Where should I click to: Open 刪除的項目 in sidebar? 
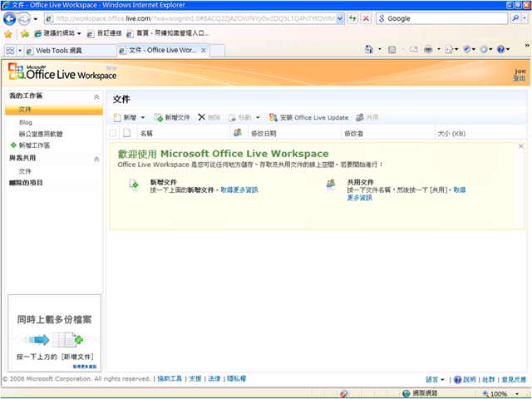[26, 183]
